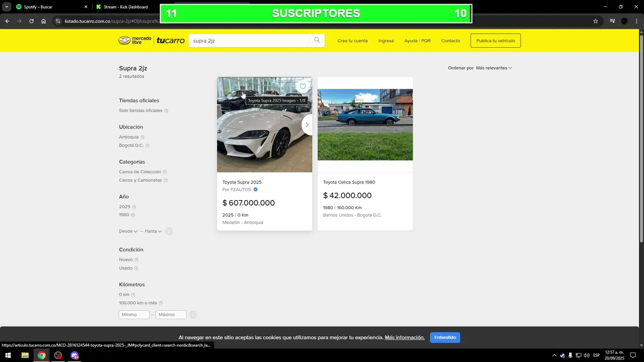Apply the year range arrow button

[x=169, y=231]
